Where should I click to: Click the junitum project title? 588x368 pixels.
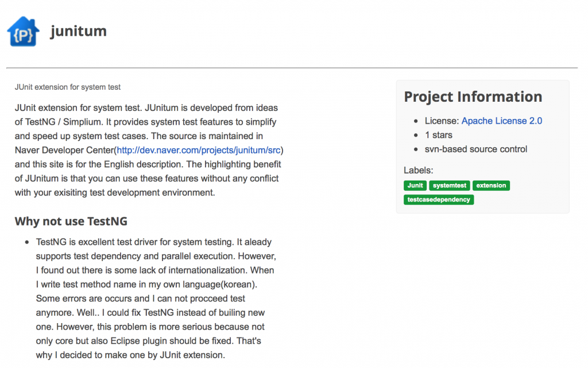click(78, 31)
